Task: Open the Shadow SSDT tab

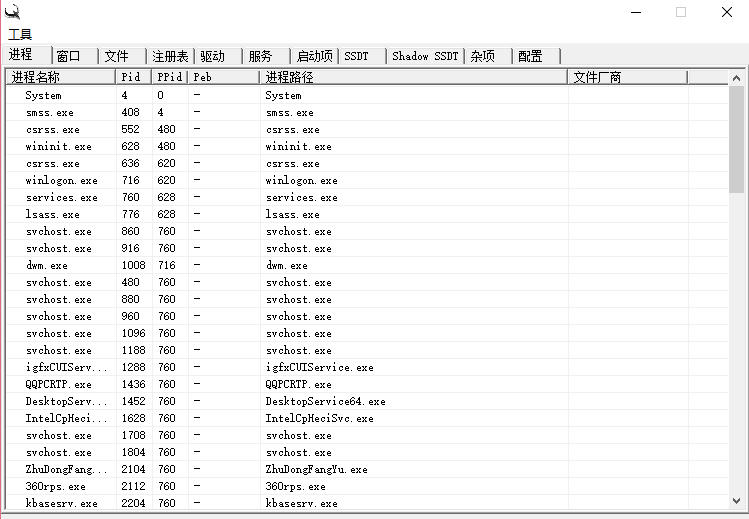Action: 424,56
